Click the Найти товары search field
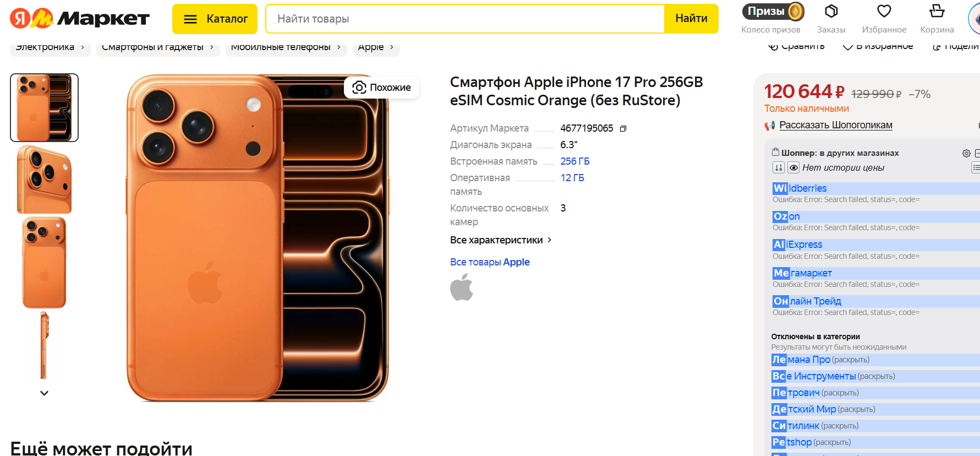The width and height of the screenshot is (980, 456). (465, 19)
